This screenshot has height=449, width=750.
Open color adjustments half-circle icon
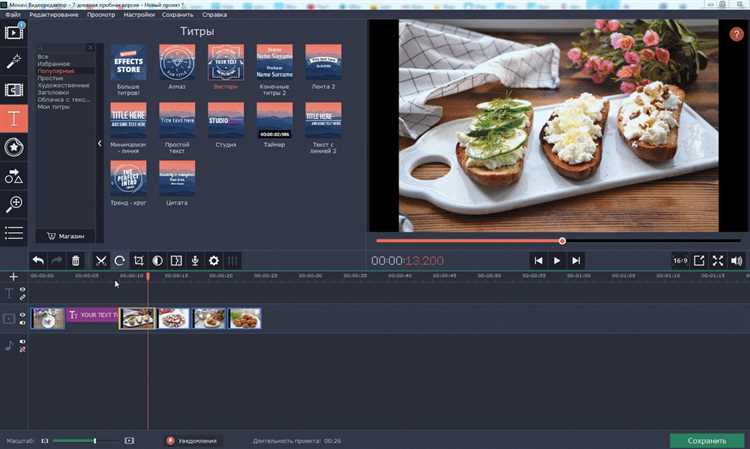tap(157, 260)
